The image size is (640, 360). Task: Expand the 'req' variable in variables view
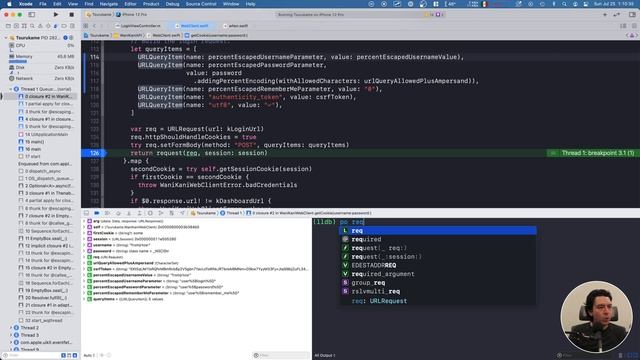point(84,257)
